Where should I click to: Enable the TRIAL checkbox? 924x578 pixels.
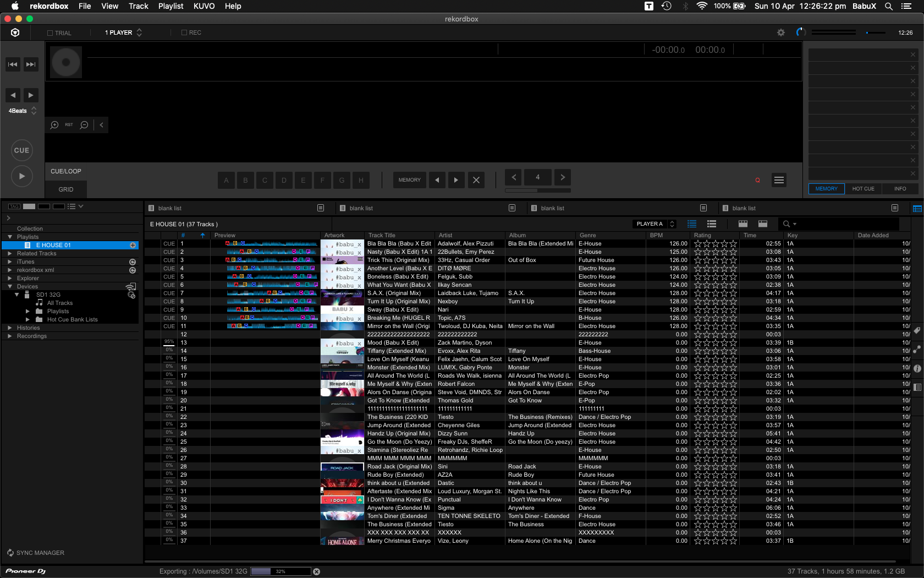pyautogui.click(x=50, y=33)
